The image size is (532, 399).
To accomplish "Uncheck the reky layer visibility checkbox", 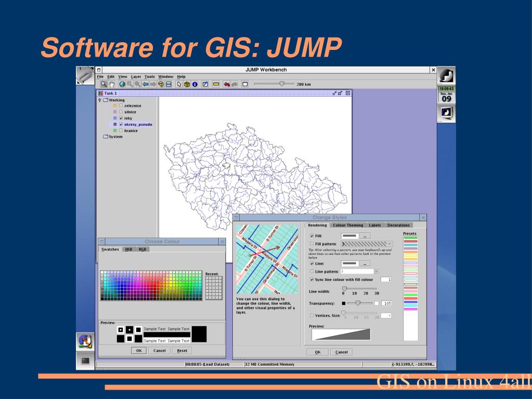I will tap(121, 118).
